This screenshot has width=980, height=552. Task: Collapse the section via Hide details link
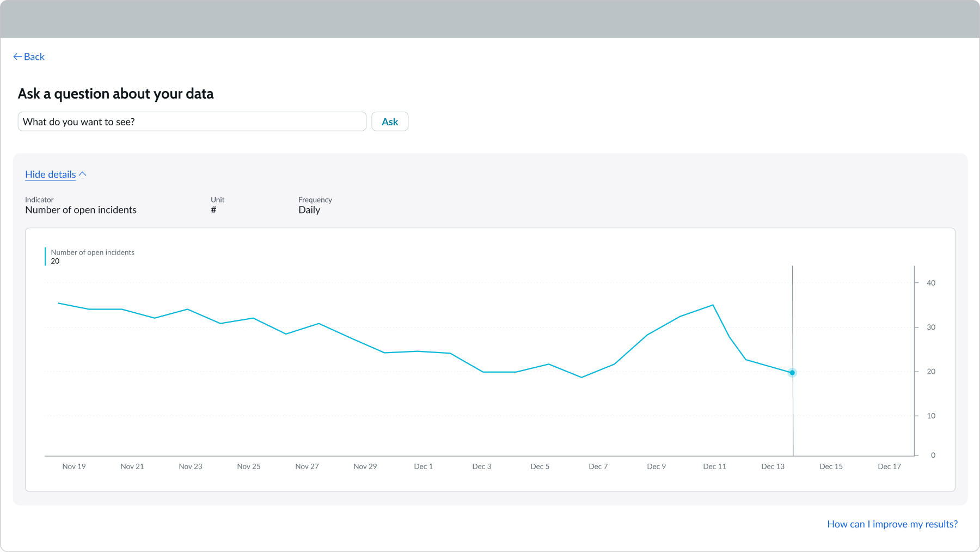coord(51,174)
